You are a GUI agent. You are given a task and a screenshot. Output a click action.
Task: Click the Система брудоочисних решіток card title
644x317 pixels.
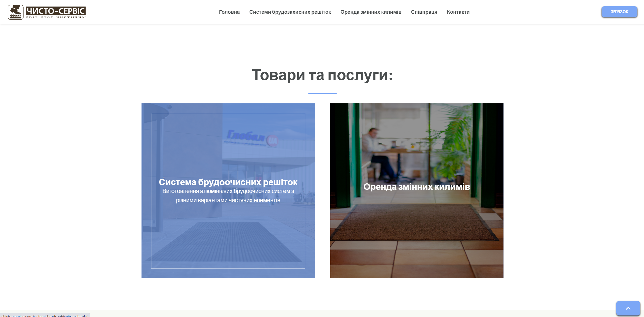[x=228, y=182]
